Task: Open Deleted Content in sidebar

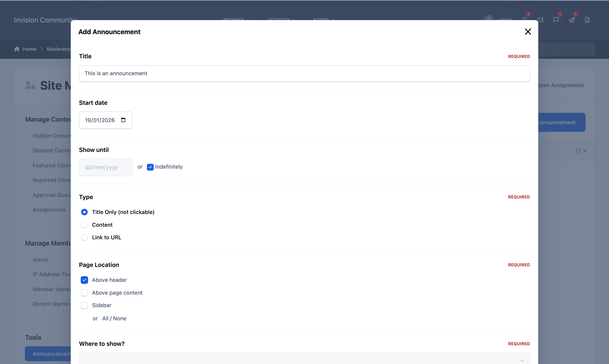Action: pyautogui.click(x=52, y=150)
